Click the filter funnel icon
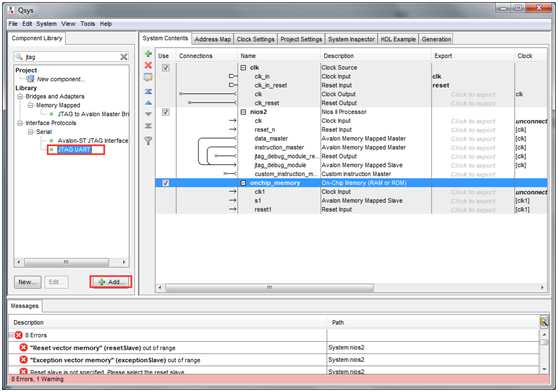The image size is (558, 392). coord(148,141)
